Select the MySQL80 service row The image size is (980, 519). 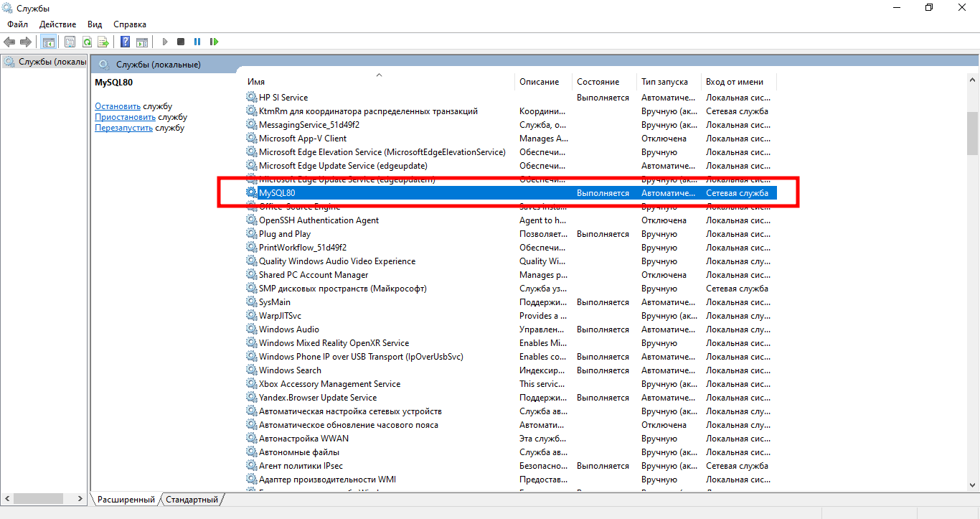pos(510,193)
